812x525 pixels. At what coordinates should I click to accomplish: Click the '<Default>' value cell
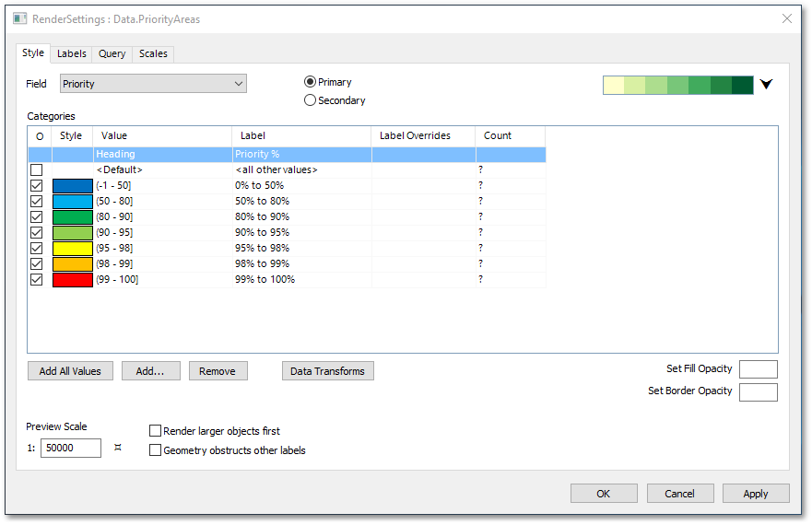tap(162, 169)
